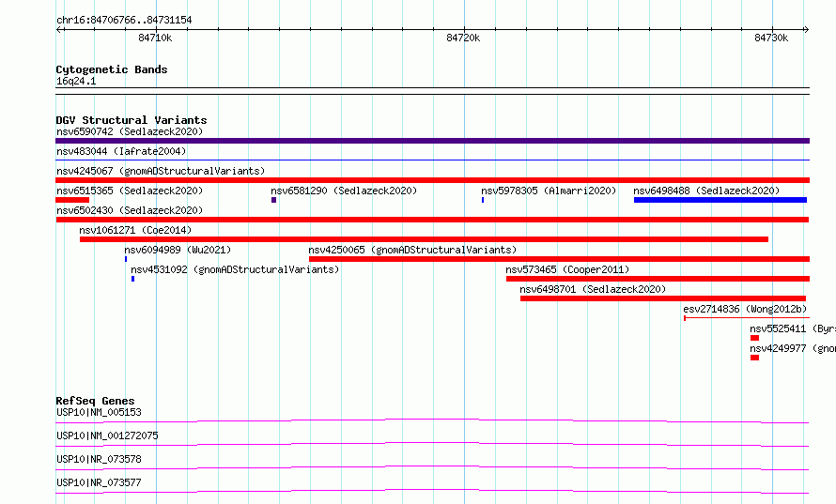This screenshot has width=836, height=504.
Task: Click the USP10|NM_005153 gene label
Action: click(x=99, y=412)
